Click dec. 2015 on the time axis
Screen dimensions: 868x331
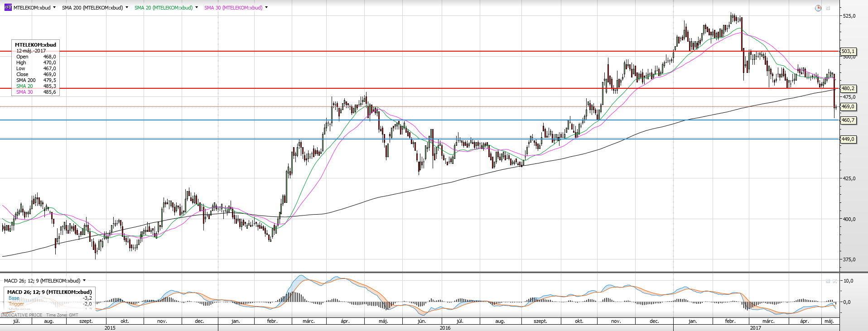click(199, 321)
